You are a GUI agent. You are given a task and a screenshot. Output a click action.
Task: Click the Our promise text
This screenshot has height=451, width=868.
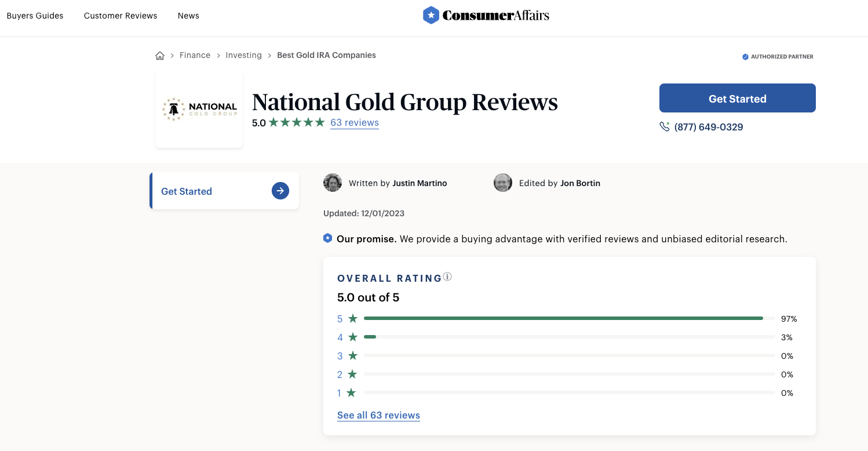(x=366, y=239)
